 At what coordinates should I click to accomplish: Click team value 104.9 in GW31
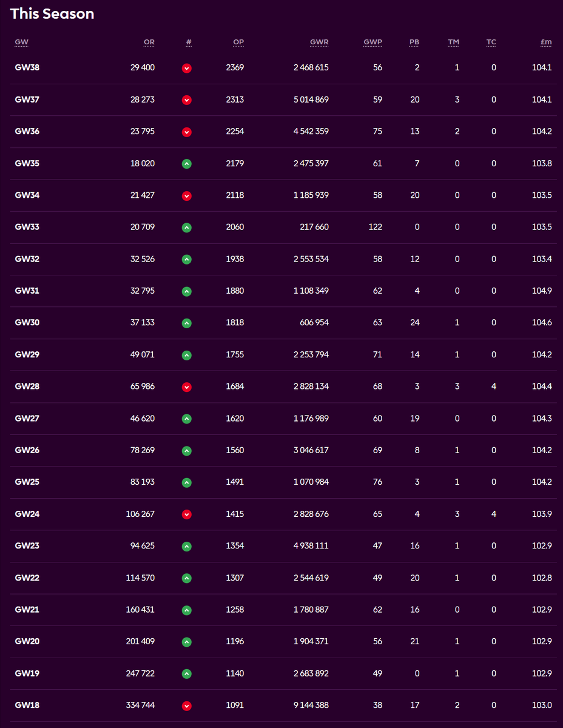coord(542,291)
